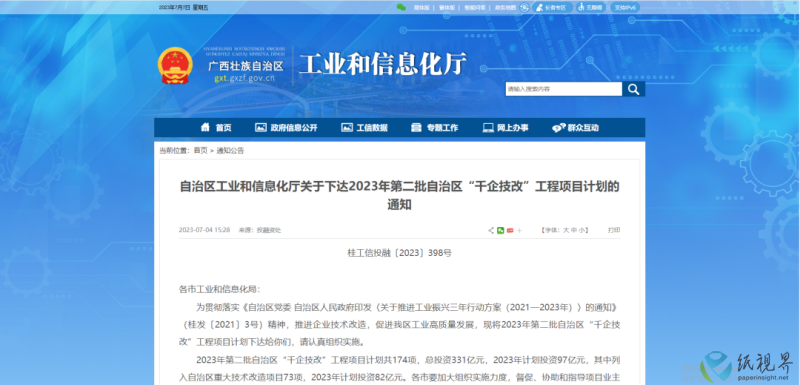This screenshot has height=385, width=800.
Task: Focus the site search input field
Action: click(x=564, y=89)
